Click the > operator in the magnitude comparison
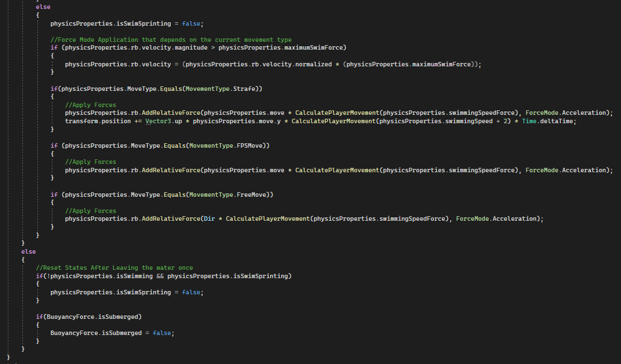 click(x=213, y=47)
